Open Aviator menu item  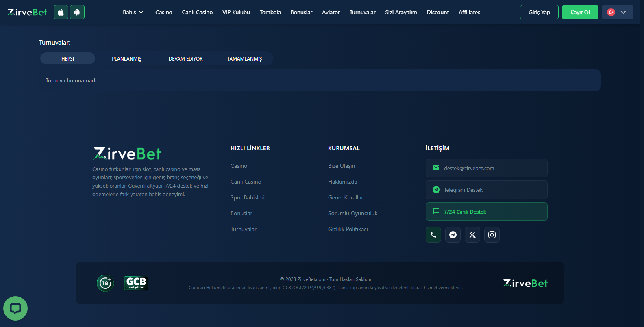331,12
